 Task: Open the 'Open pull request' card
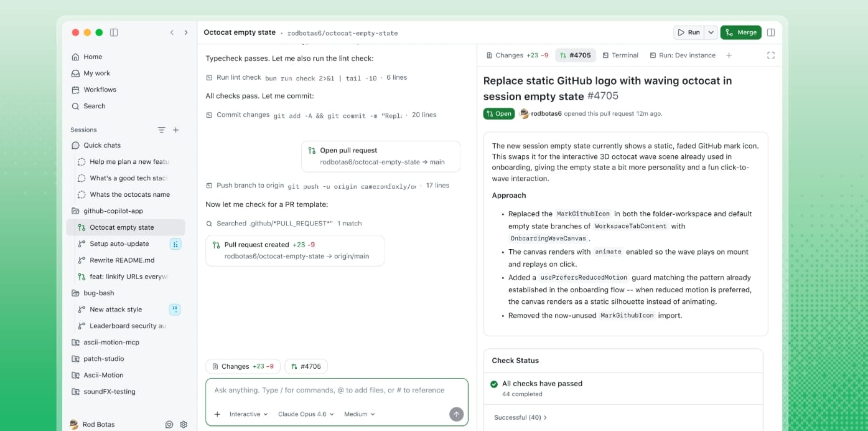coord(381,156)
